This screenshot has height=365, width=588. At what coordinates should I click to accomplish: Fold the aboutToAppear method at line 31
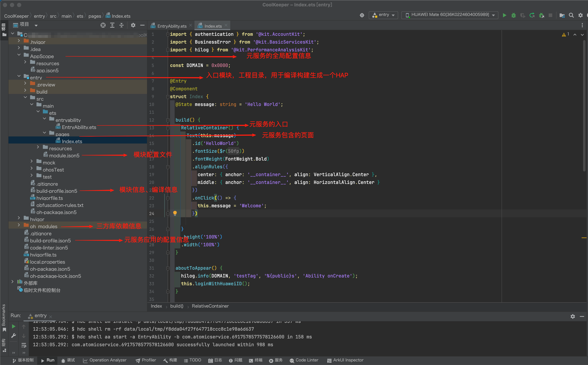(x=168, y=268)
